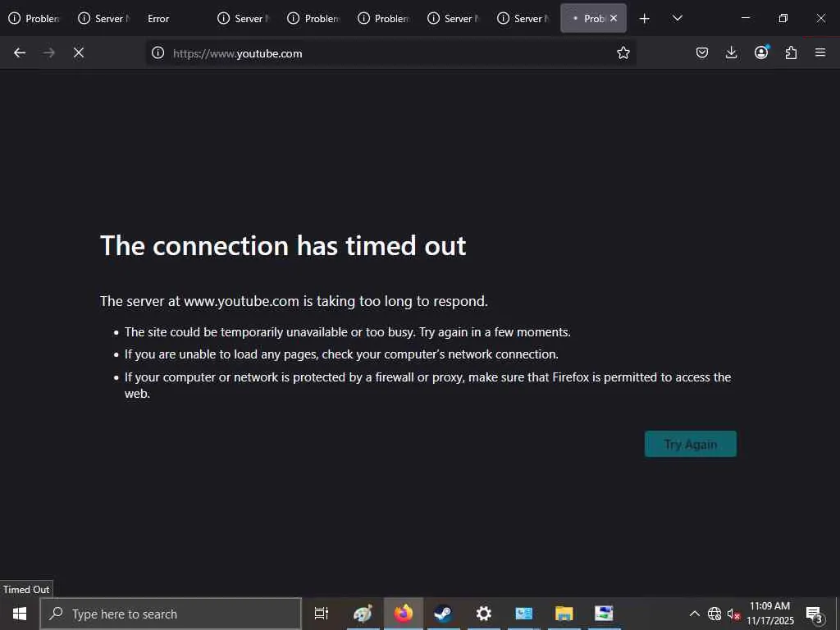Expand the list all tabs dropdown

click(x=677, y=18)
